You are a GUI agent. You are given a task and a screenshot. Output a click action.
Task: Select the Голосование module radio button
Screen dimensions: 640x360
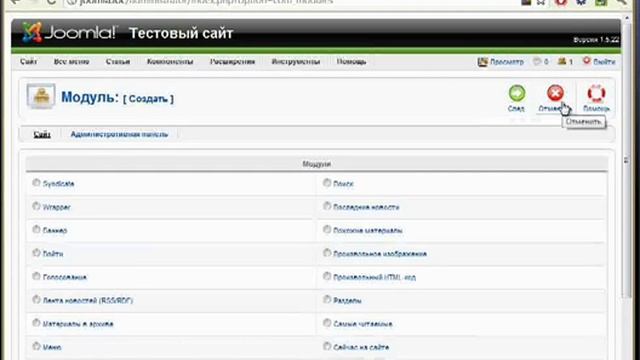coord(36,276)
